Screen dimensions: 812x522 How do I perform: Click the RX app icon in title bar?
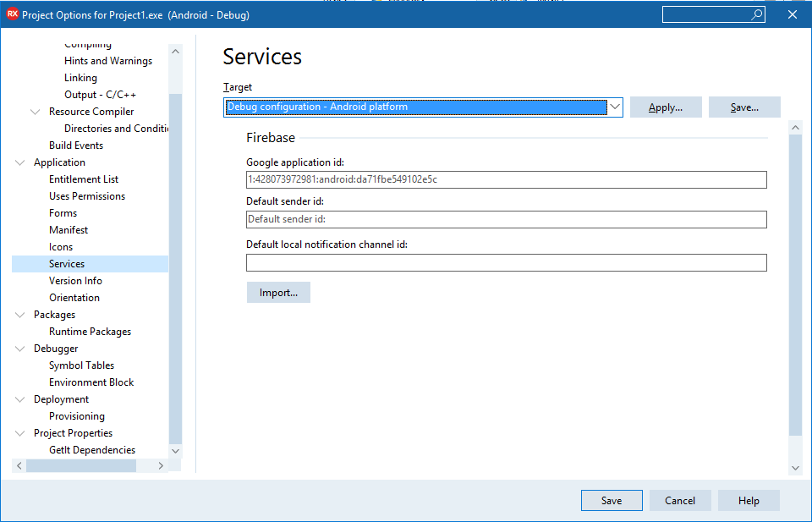(x=12, y=14)
